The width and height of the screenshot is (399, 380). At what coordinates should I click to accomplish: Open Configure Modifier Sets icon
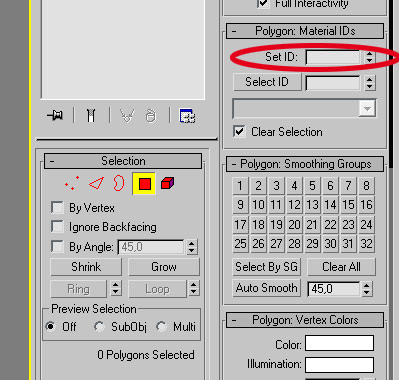(187, 116)
